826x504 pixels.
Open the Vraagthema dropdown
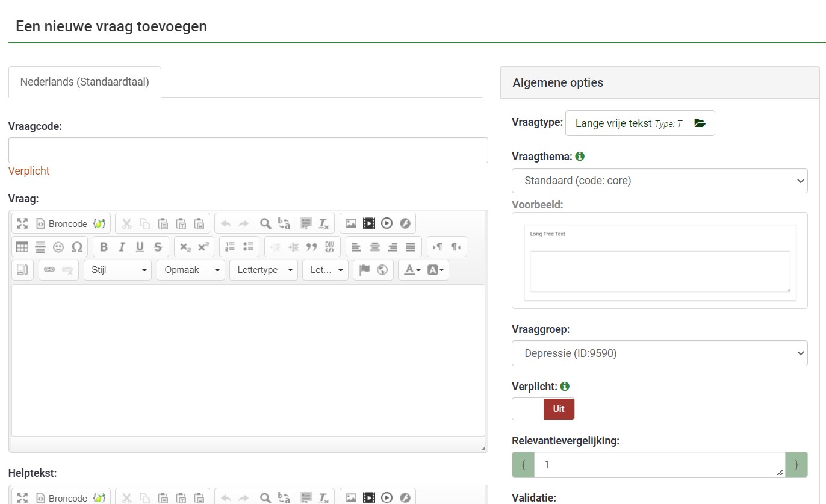(659, 181)
